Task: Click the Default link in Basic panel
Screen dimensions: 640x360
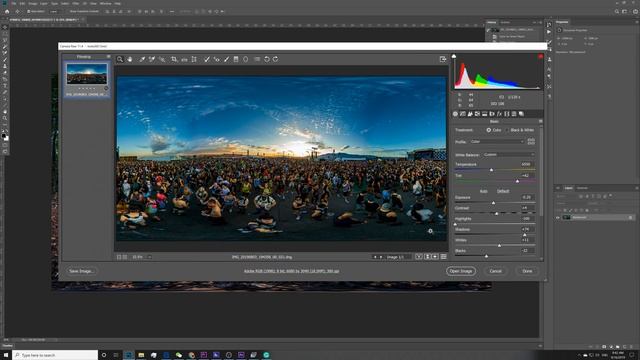Action: (x=503, y=191)
